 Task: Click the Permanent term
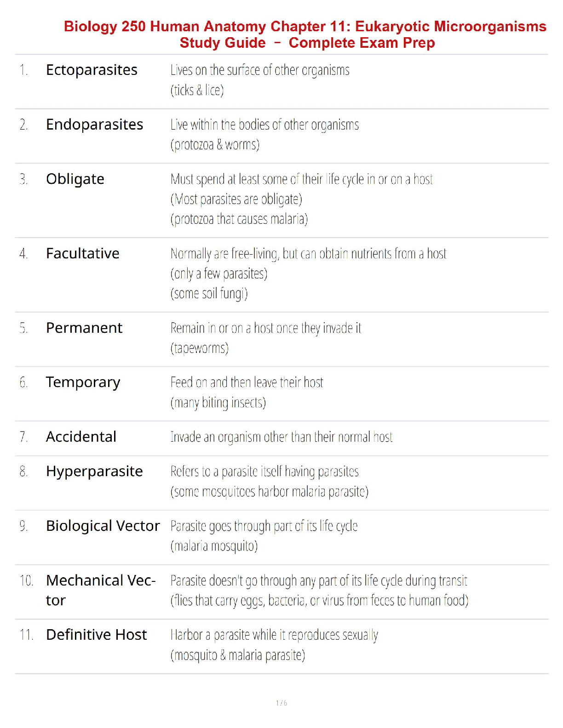[84, 328]
